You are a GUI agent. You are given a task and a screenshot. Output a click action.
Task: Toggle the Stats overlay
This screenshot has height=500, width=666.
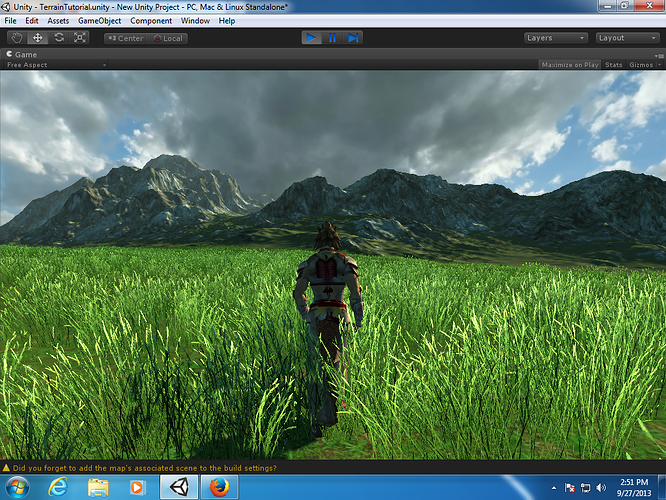pos(613,65)
